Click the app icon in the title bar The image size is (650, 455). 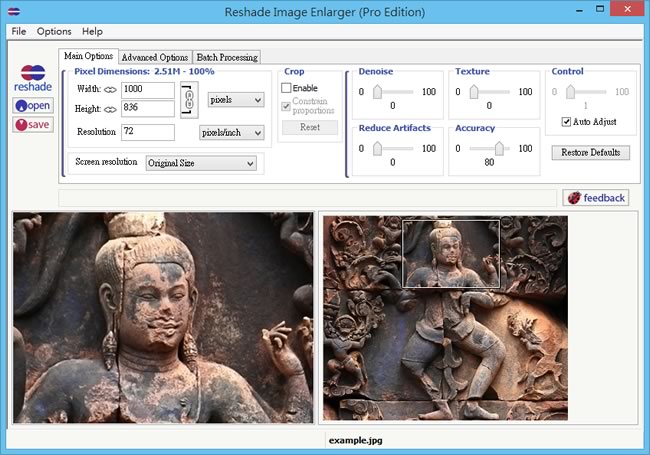[12, 12]
